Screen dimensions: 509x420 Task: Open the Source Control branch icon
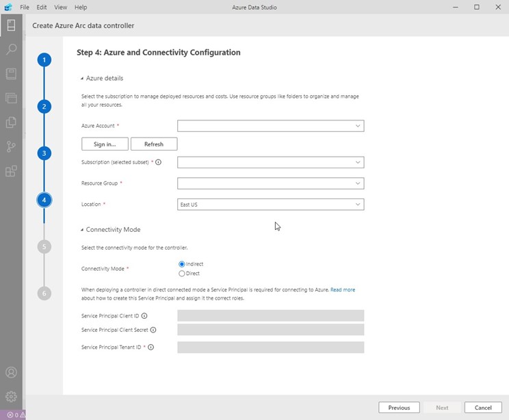point(11,146)
